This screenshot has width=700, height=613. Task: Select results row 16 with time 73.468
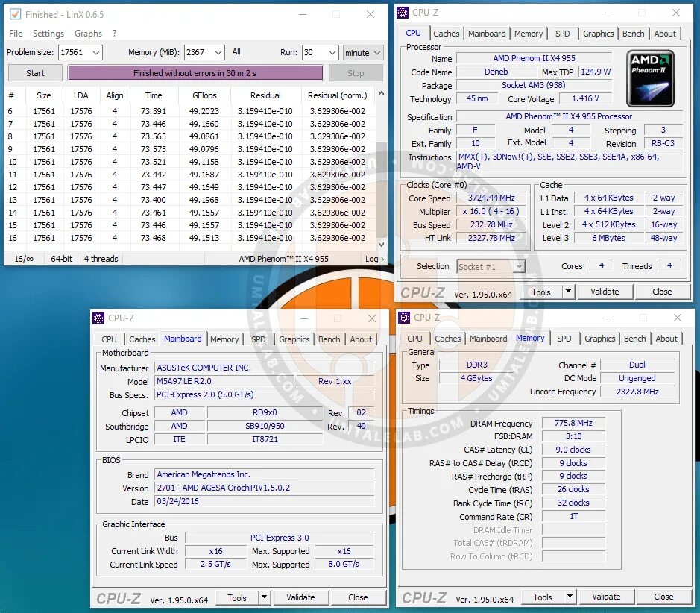pyautogui.click(x=190, y=238)
